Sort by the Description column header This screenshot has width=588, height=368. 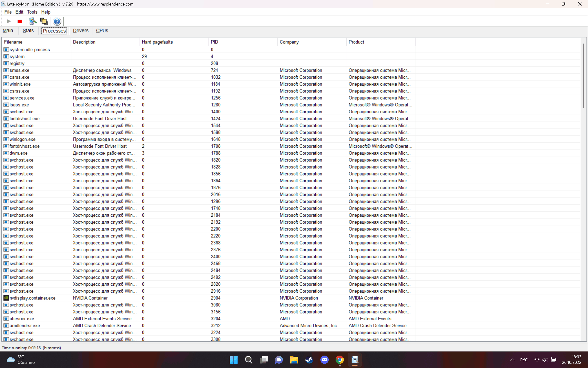(105, 42)
